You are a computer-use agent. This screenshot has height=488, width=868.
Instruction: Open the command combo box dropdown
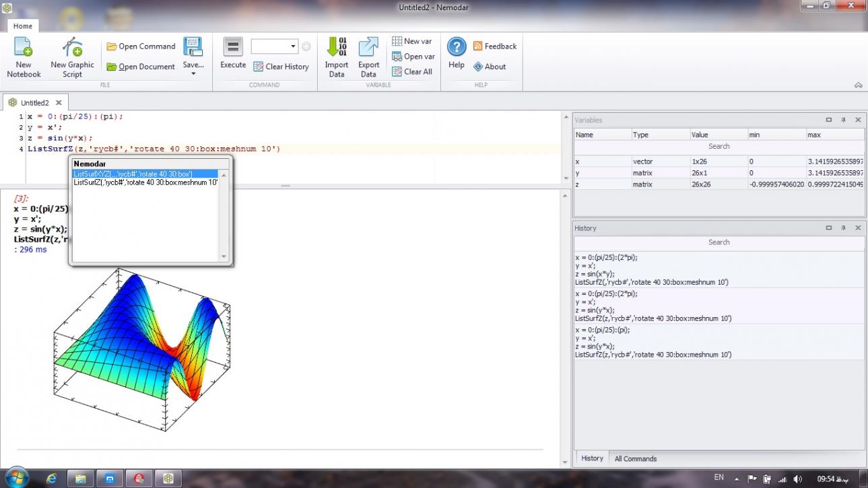pyautogui.click(x=294, y=46)
